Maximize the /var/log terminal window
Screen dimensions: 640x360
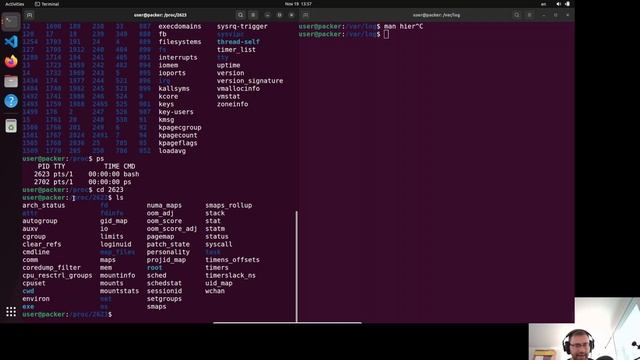(x=556, y=15)
